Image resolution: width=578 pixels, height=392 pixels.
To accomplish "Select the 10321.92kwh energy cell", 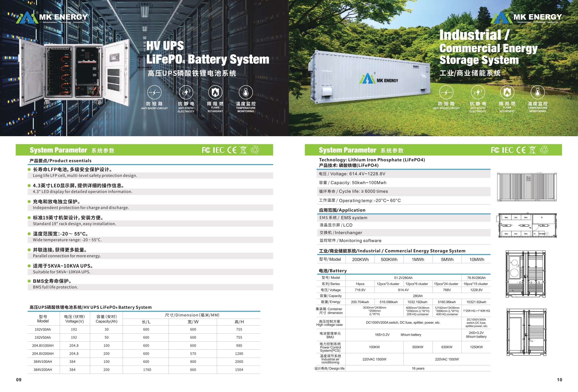I will click(x=476, y=302).
